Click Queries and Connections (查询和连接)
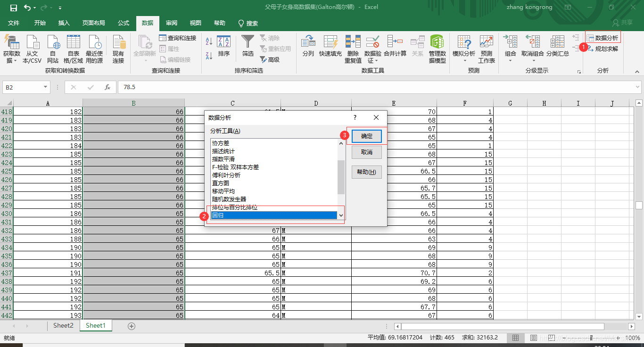Image resolution: width=644 pixels, height=347 pixels. 178,38
